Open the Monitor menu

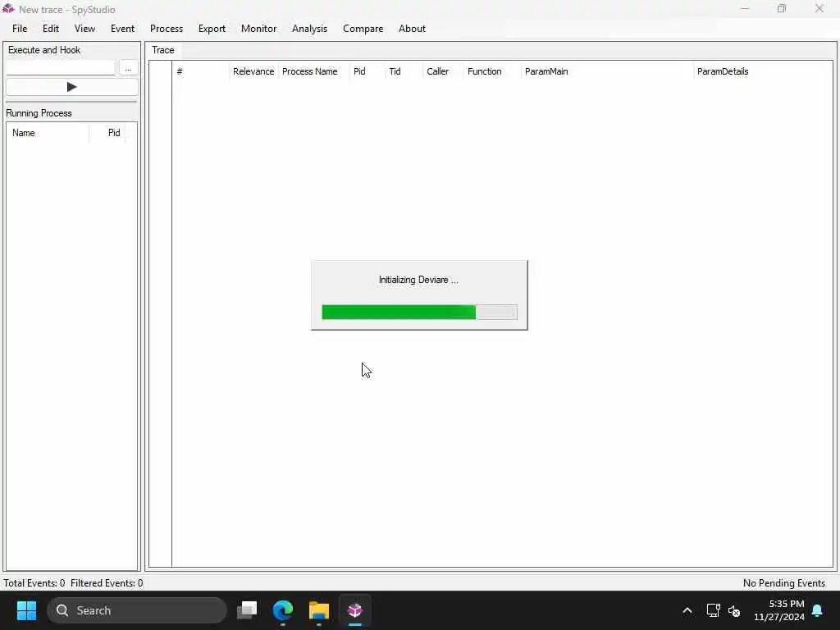click(x=258, y=29)
